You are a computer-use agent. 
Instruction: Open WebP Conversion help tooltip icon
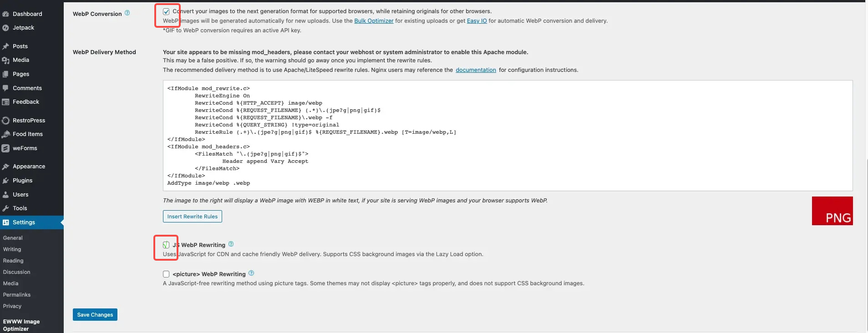point(126,13)
